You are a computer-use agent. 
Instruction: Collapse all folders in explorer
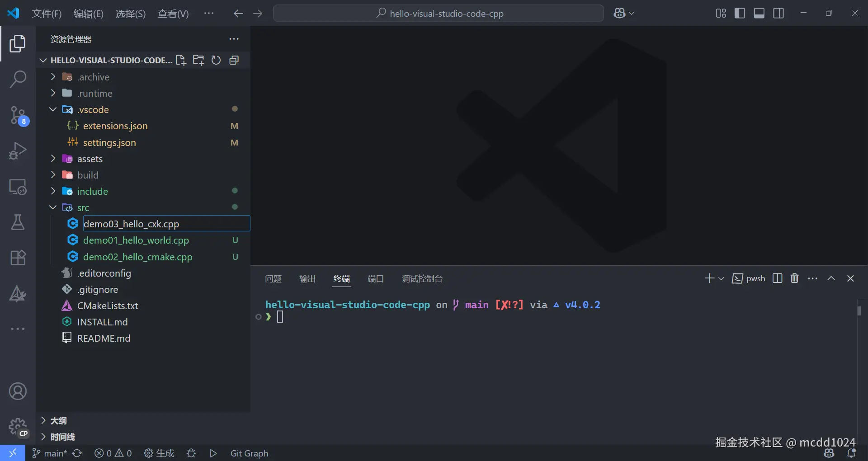[234, 60]
